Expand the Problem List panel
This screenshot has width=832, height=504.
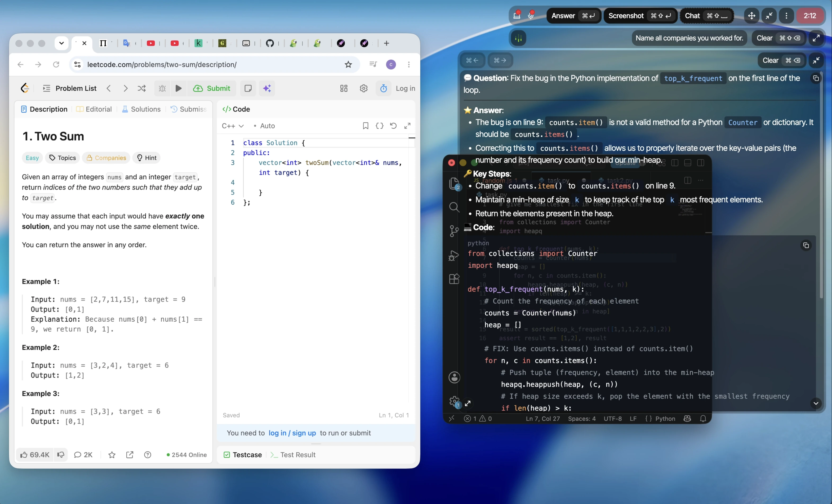point(70,88)
